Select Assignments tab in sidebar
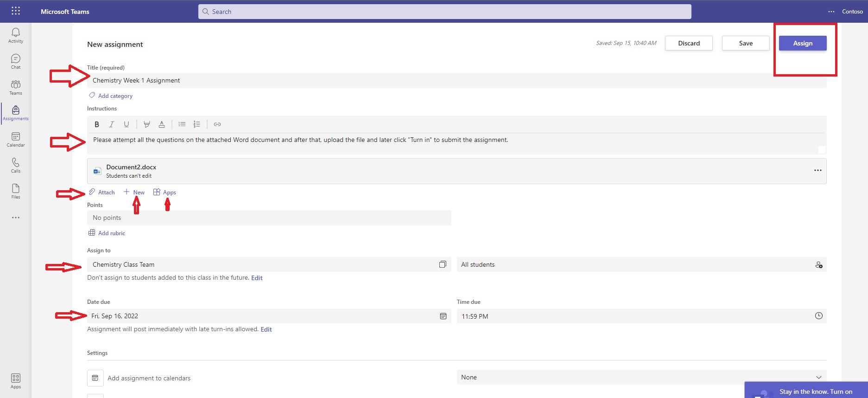 [16, 113]
